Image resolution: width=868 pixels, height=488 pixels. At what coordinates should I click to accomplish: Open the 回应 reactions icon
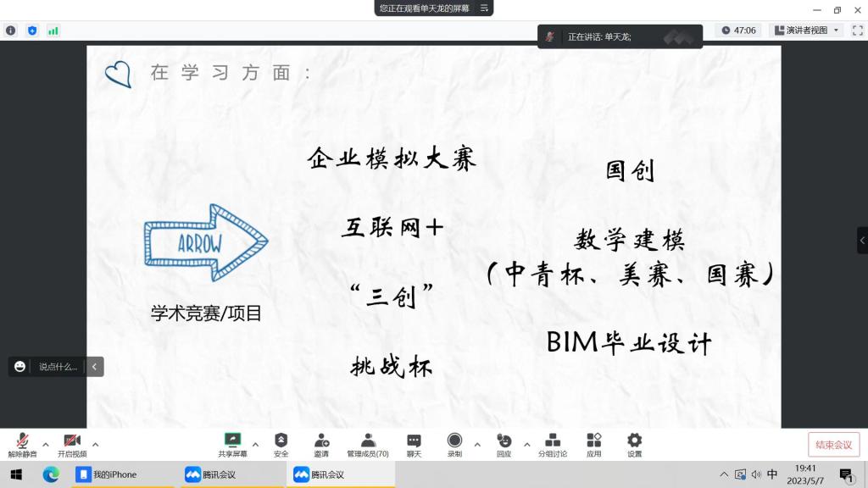point(504,444)
